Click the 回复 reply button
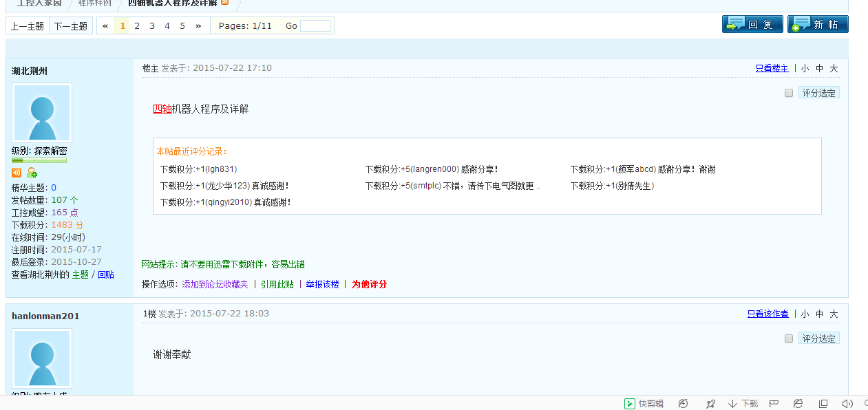 point(752,25)
